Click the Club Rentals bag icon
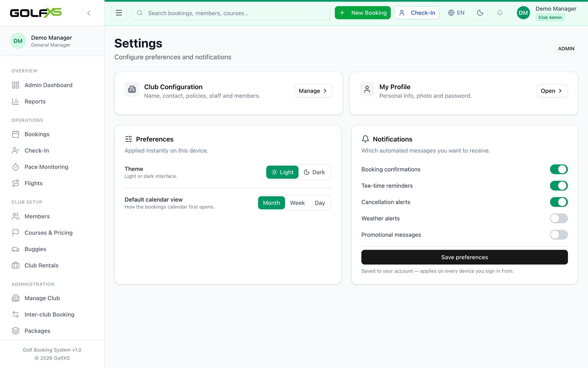 click(x=16, y=265)
